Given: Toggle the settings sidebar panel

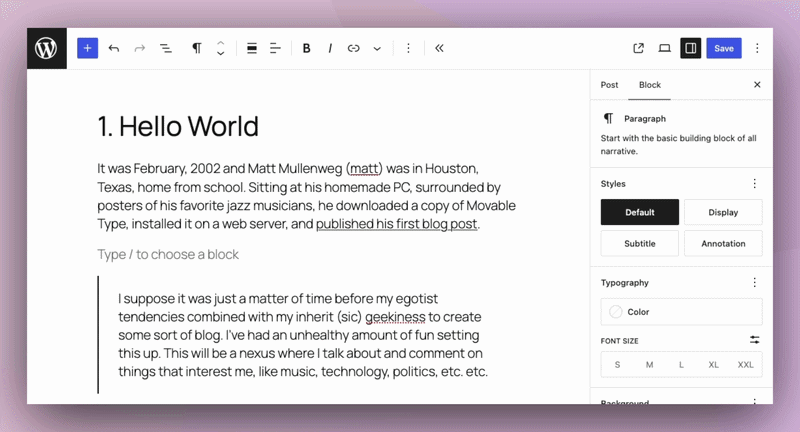Looking at the screenshot, I should coord(691,48).
